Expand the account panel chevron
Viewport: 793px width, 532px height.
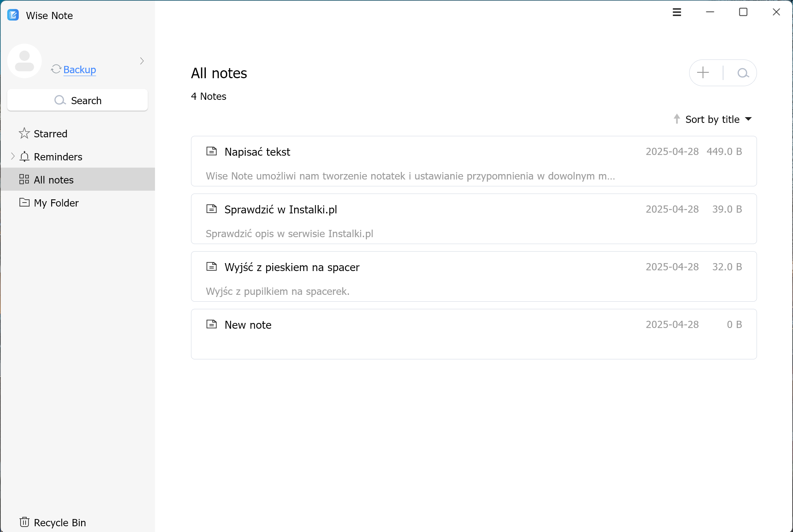pyautogui.click(x=142, y=61)
